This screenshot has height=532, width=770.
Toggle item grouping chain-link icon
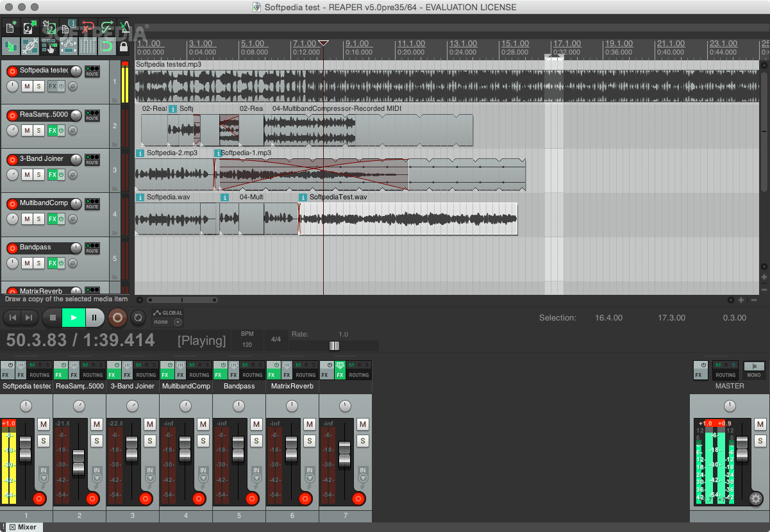pos(29,46)
